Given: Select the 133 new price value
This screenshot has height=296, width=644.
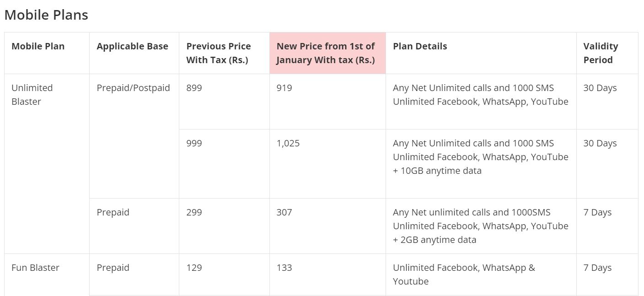Looking at the screenshot, I should click(x=284, y=268).
